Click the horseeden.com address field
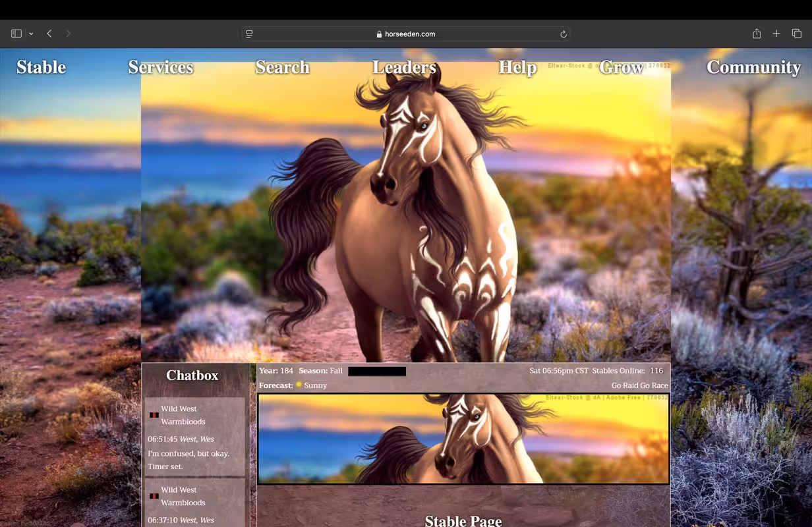 (405, 34)
